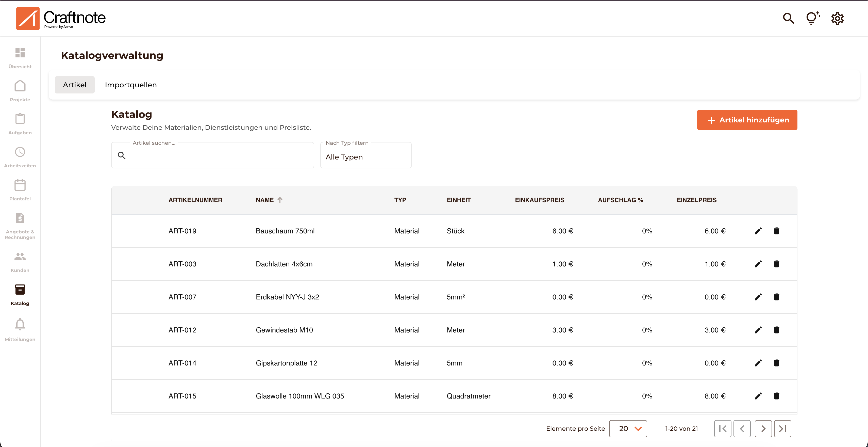Open the Kunden sidebar section
The width and height of the screenshot is (868, 447).
coord(20,262)
